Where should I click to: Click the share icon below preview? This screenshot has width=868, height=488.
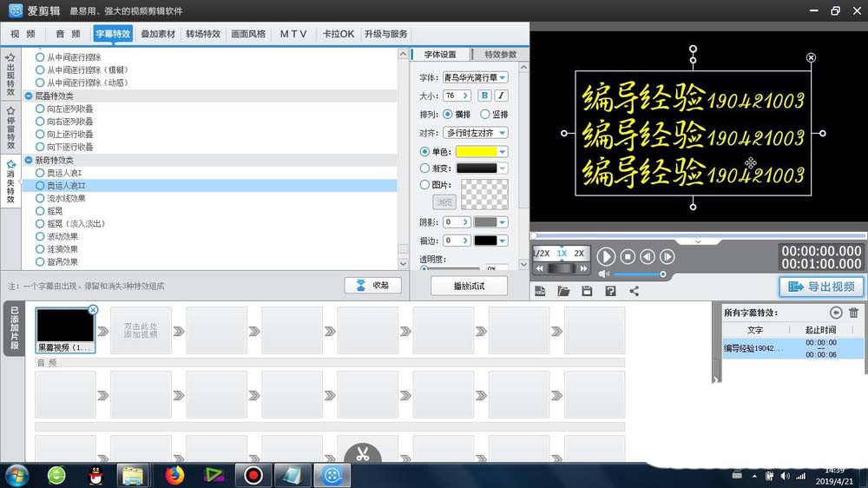634,292
